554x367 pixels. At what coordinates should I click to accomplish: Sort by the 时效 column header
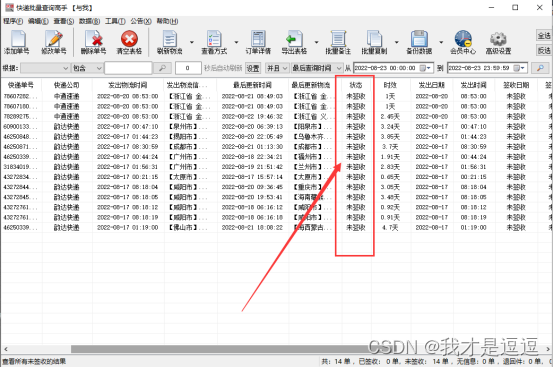click(x=390, y=85)
